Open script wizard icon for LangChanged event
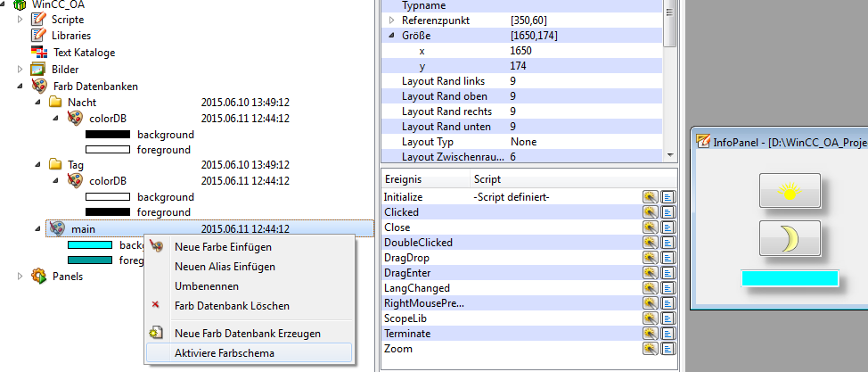This screenshot has height=372, width=868. (650, 288)
